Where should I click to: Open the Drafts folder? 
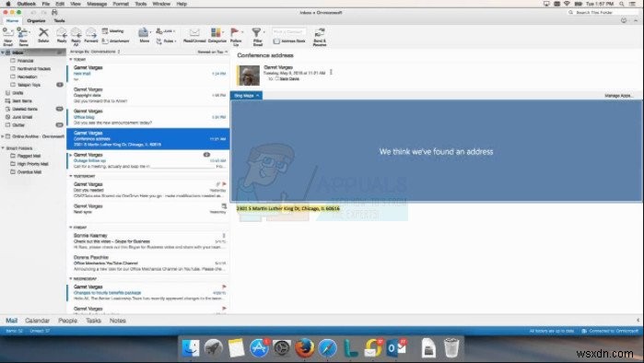[18, 93]
